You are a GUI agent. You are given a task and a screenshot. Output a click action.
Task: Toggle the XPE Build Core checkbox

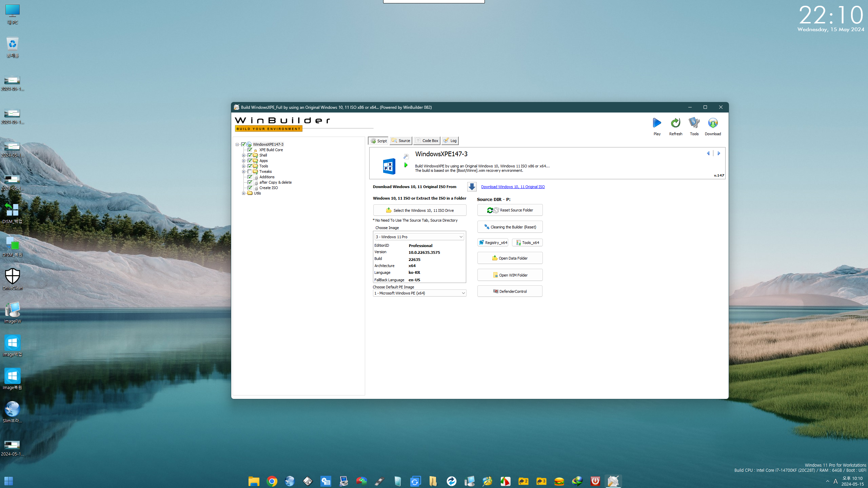click(x=250, y=150)
